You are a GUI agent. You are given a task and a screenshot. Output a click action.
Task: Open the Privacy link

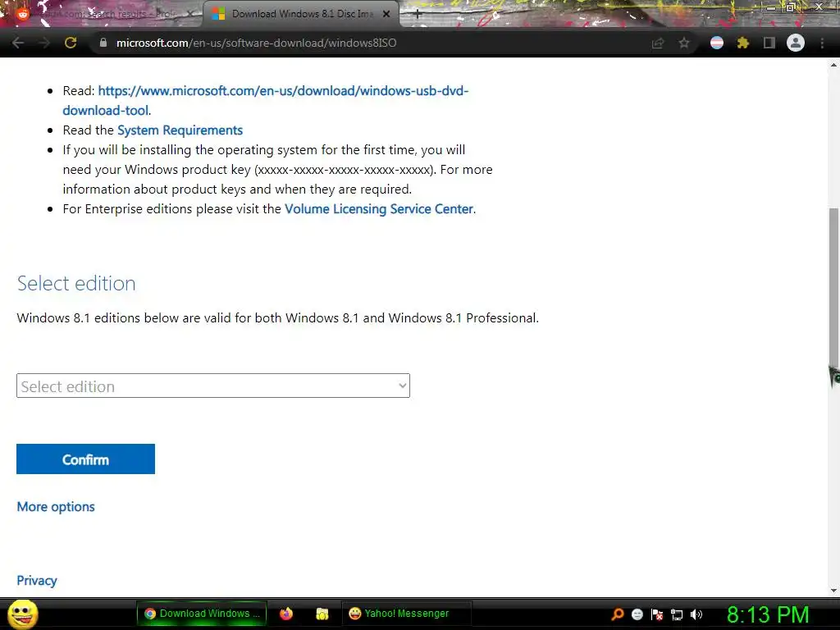[36, 581]
